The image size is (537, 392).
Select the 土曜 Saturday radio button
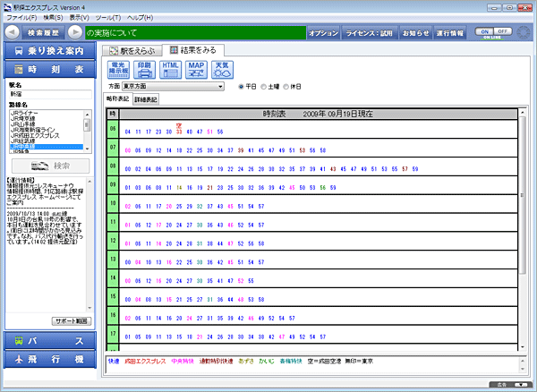coord(265,87)
